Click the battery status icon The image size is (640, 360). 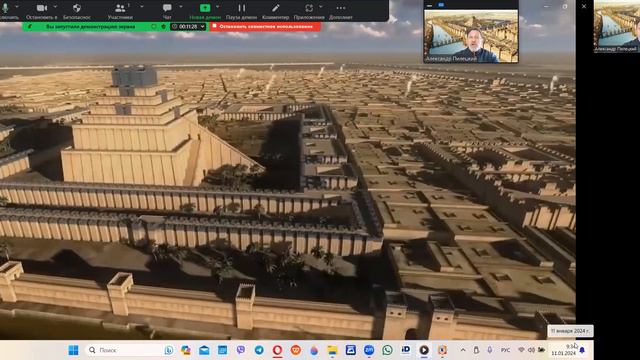(541, 350)
